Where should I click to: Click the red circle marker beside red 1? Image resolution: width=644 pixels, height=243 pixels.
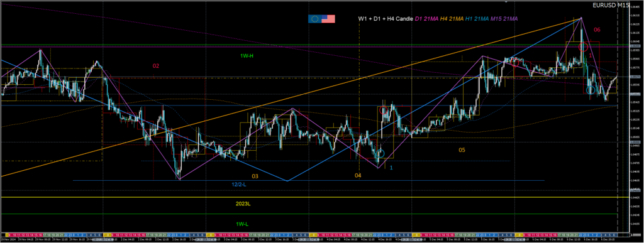(582, 47)
